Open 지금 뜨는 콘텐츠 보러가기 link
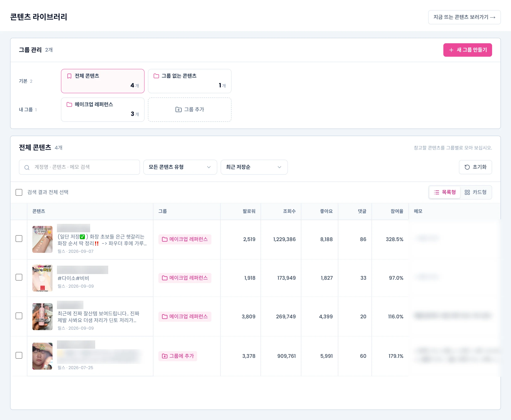Screen dimensions: 511x420 [x=464, y=17]
